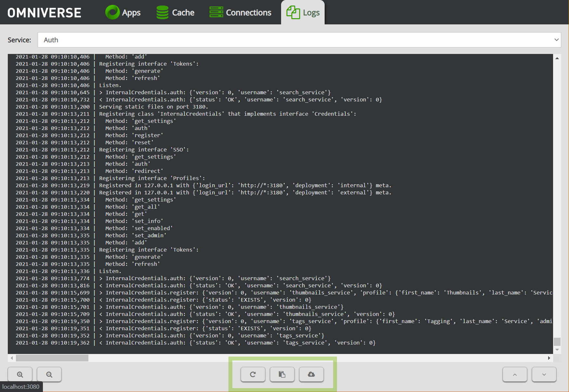Click the 'Serving static files on port 3180.' line
Screen dimensions: 569x392
[112, 107]
